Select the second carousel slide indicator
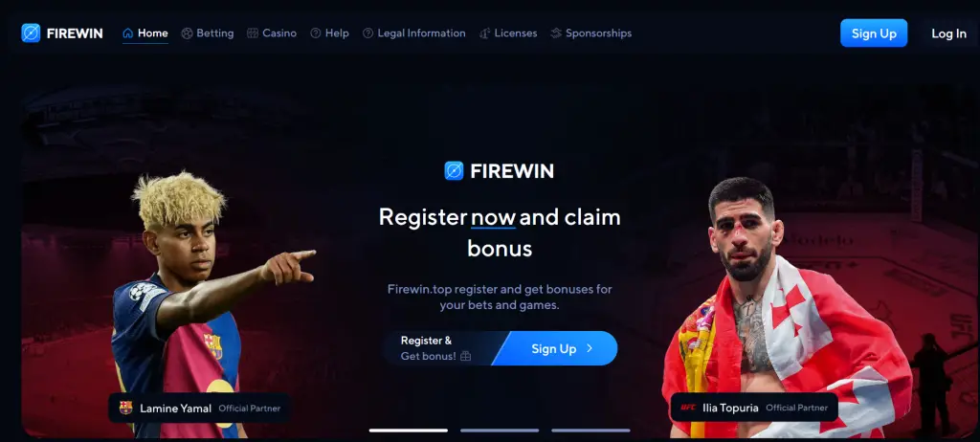This screenshot has width=980, height=442. pyautogui.click(x=500, y=431)
